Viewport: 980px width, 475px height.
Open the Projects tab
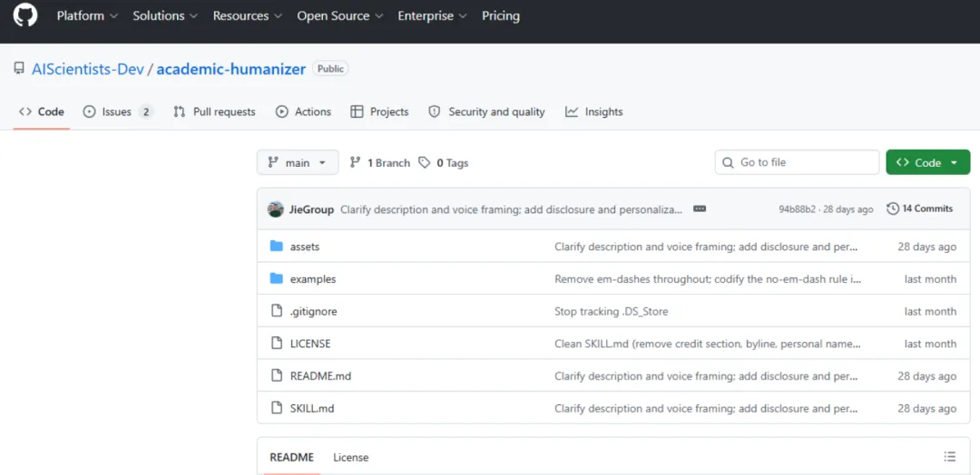tap(379, 111)
